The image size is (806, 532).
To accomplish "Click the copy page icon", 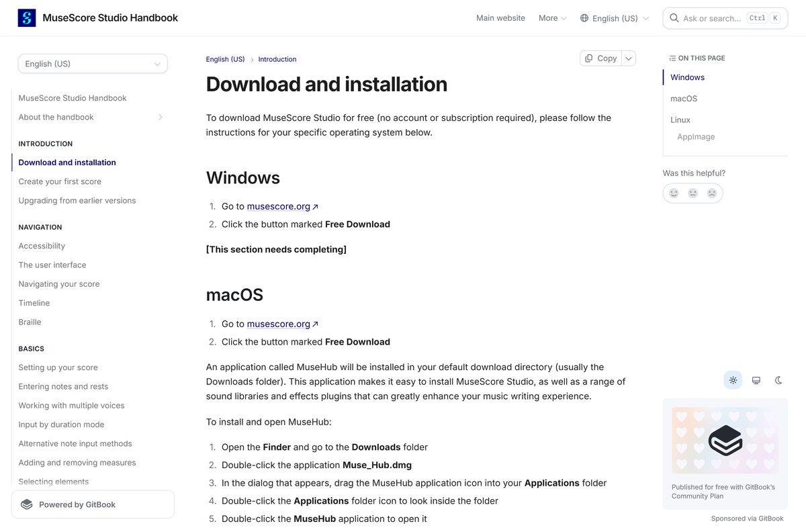I will (x=589, y=58).
